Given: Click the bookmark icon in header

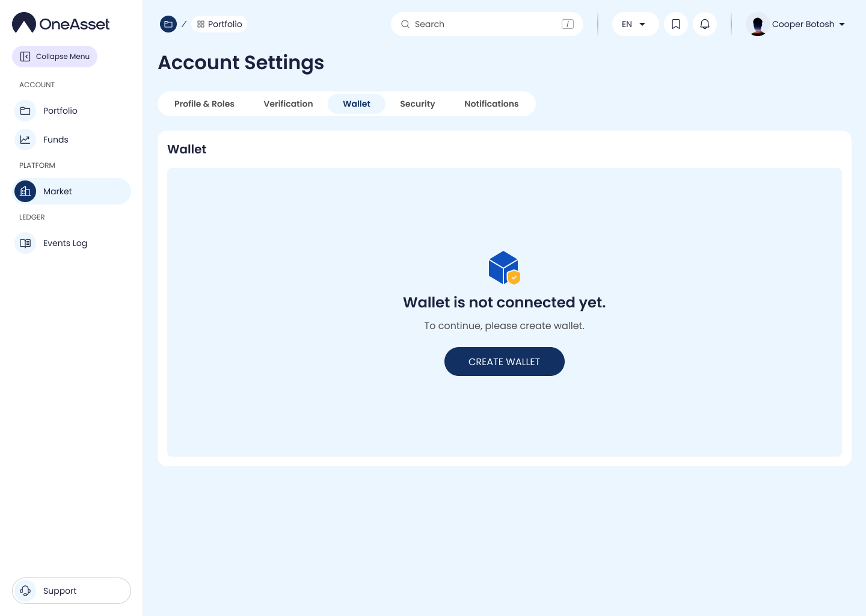Looking at the screenshot, I should [676, 24].
